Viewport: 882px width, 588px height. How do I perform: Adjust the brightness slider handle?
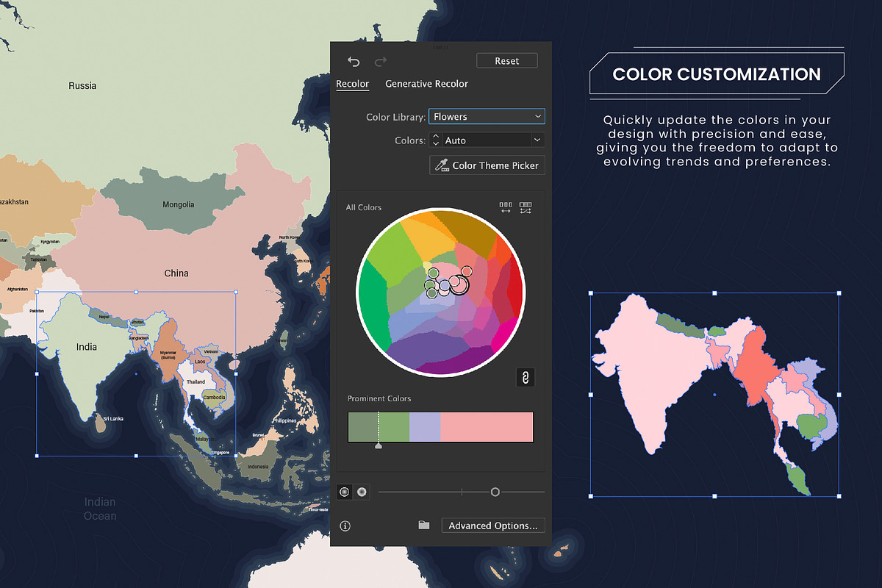click(495, 492)
